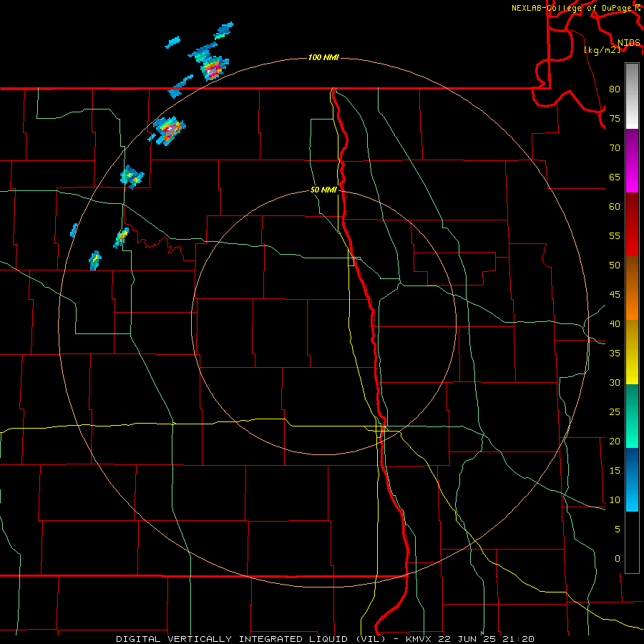644x644 pixels.
Task: Click the southernmost small storm echo with a yellow core
Action: tap(95, 260)
